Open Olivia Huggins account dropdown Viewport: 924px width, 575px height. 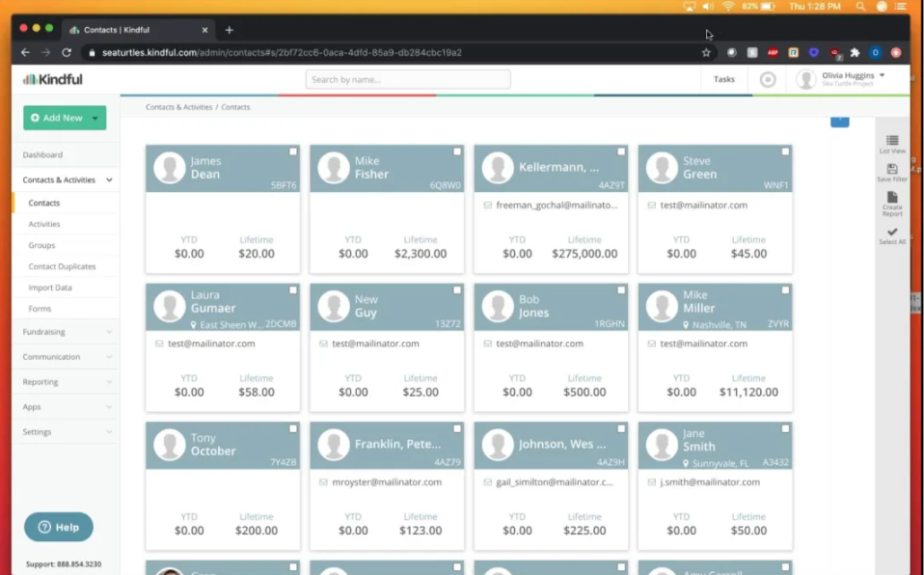pos(883,75)
